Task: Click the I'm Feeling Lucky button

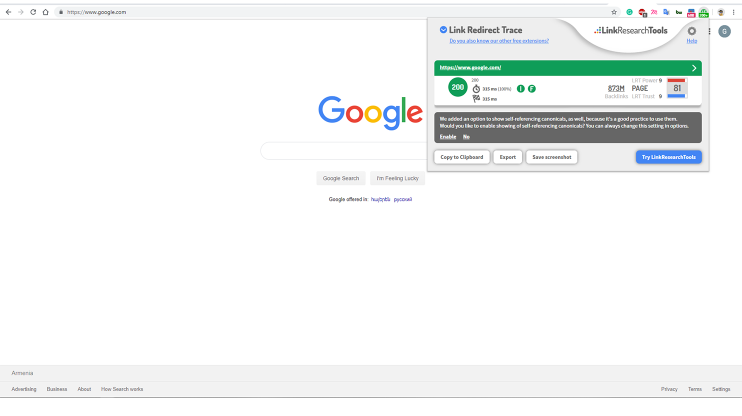Action: pyautogui.click(x=398, y=178)
